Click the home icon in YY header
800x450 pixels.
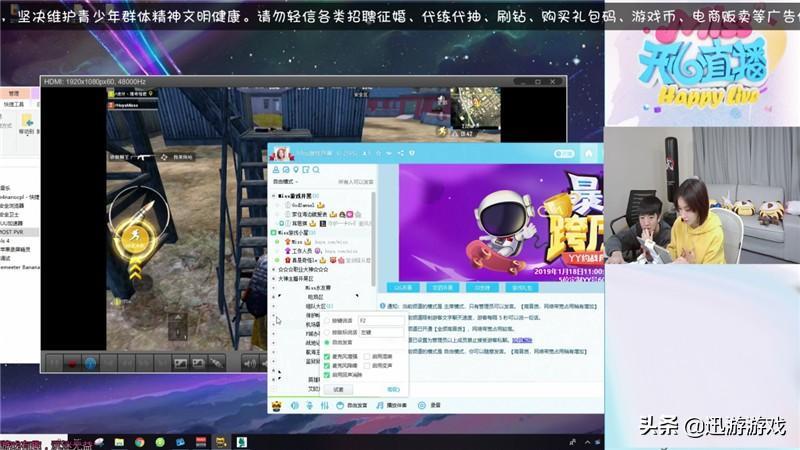tap(589, 153)
